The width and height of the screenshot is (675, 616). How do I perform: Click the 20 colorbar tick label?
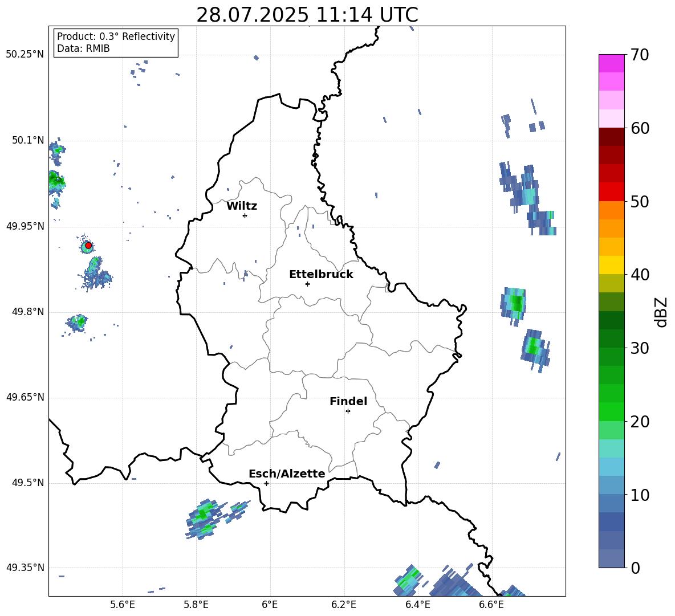(x=640, y=421)
